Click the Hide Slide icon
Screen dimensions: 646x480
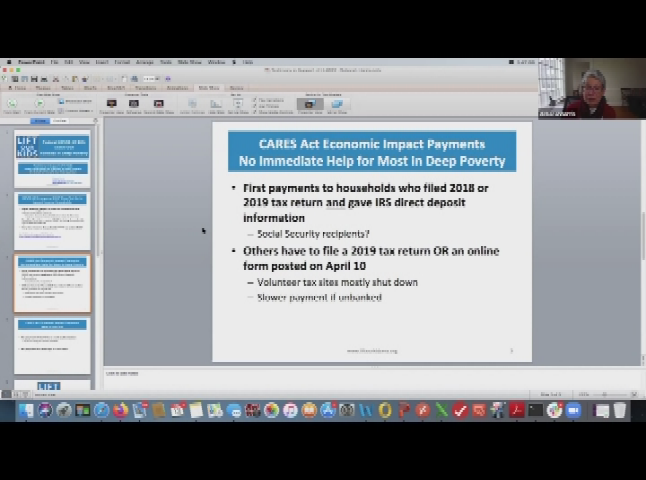click(x=215, y=106)
